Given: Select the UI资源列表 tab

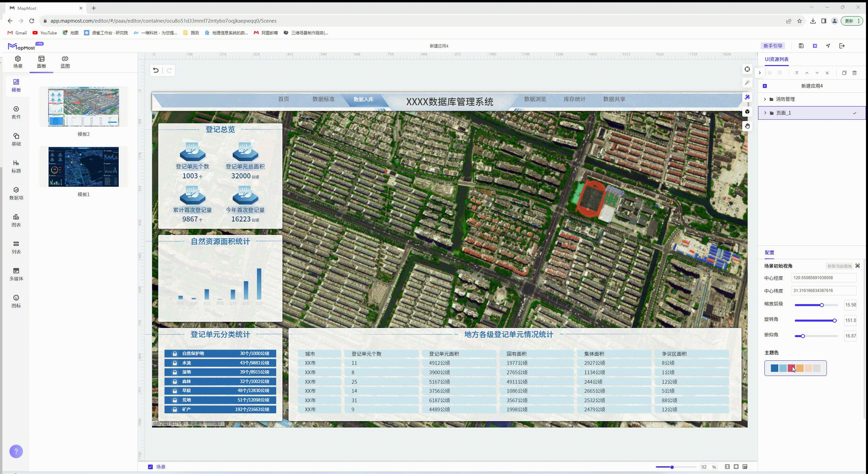Looking at the screenshot, I should [777, 59].
